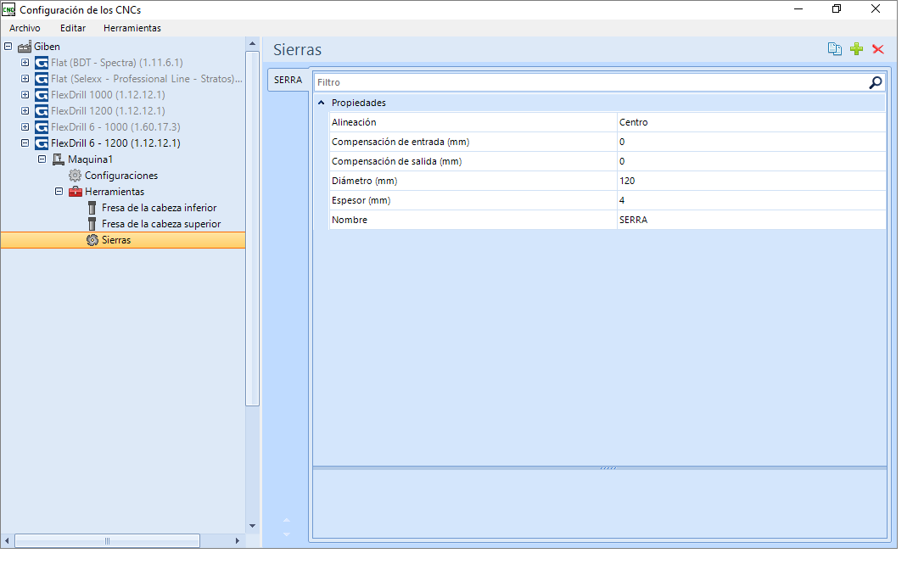Expand the FlexDrill 6 - 1000 node
Viewport: 924px width, 587px height.
[x=25, y=126]
